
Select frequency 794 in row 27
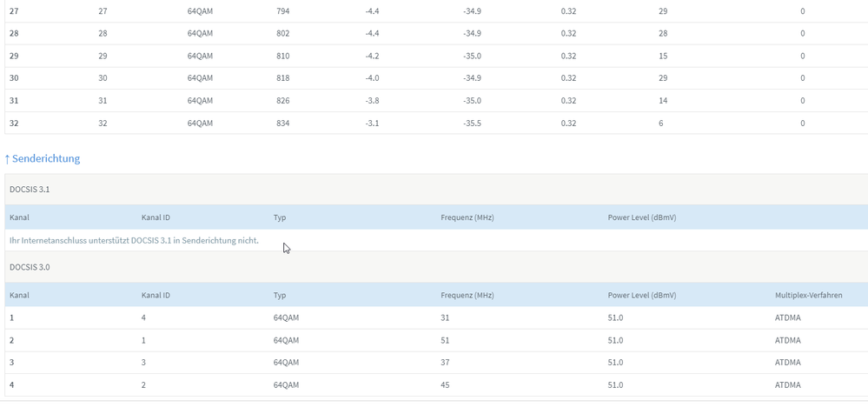click(283, 11)
